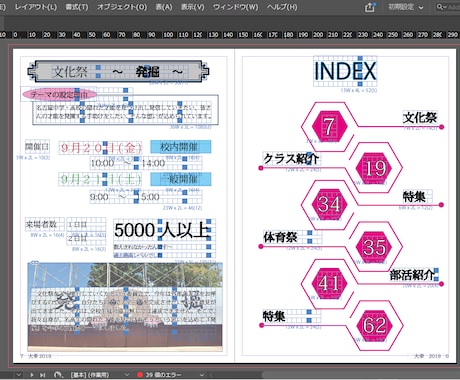Select the pink hexagon numbered 7
The image size is (460, 380).
329,126
